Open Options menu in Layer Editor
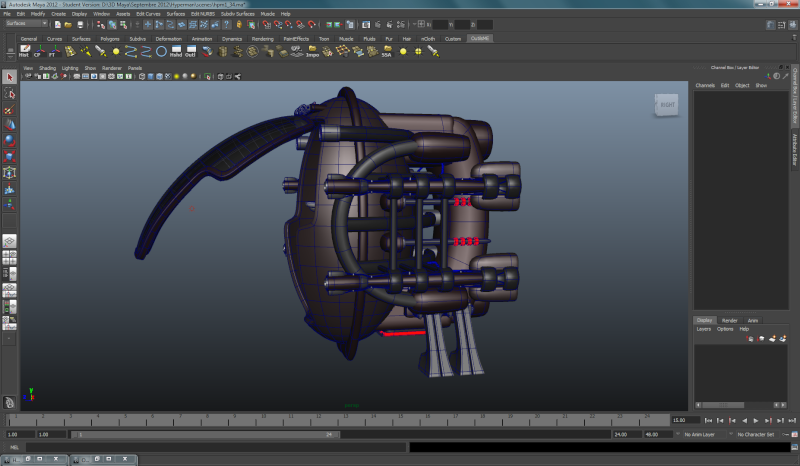This screenshot has height=466, width=800. (x=724, y=329)
